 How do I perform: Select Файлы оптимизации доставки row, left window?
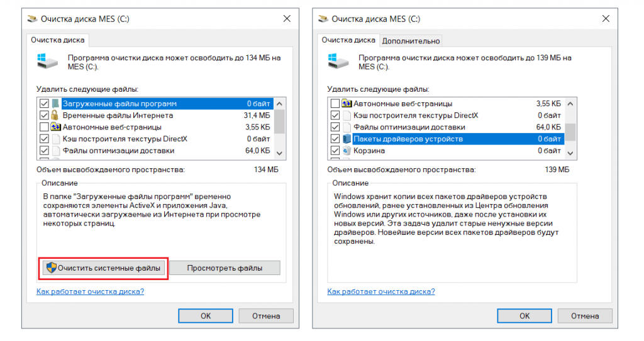click(156, 151)
